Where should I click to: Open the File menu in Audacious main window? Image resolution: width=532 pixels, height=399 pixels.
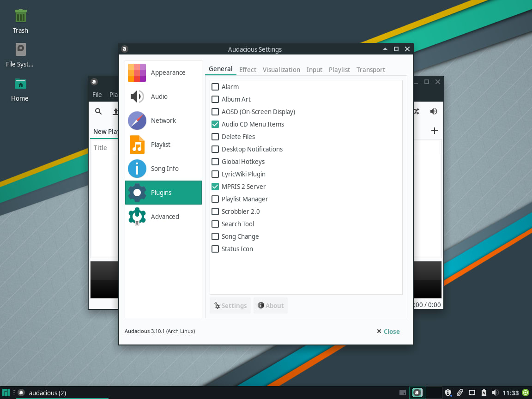tap(97, 95)
